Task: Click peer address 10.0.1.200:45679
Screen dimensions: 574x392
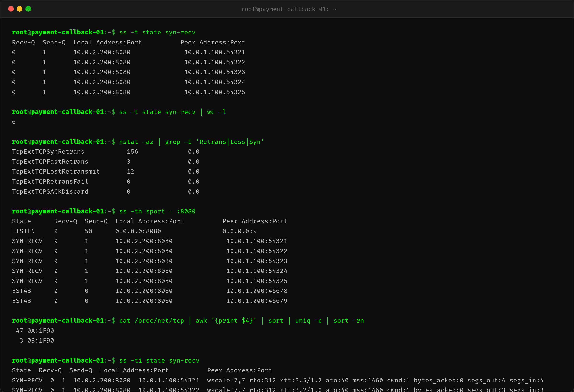Action: 257,301
